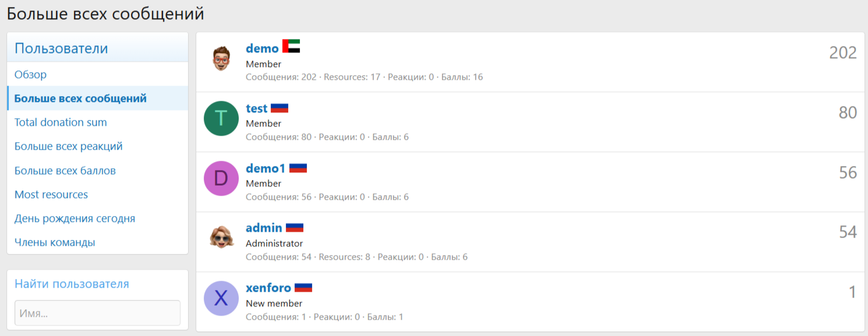
Task: Click the purple D avatar of demo1
Action: [221, 178]
